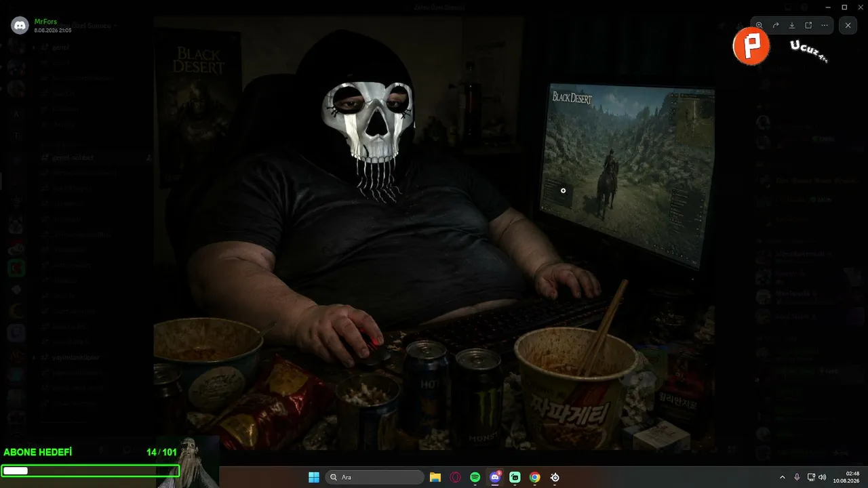868x488 pixels.
Task: Open network settings from the tray
Action: click(812, 477)
